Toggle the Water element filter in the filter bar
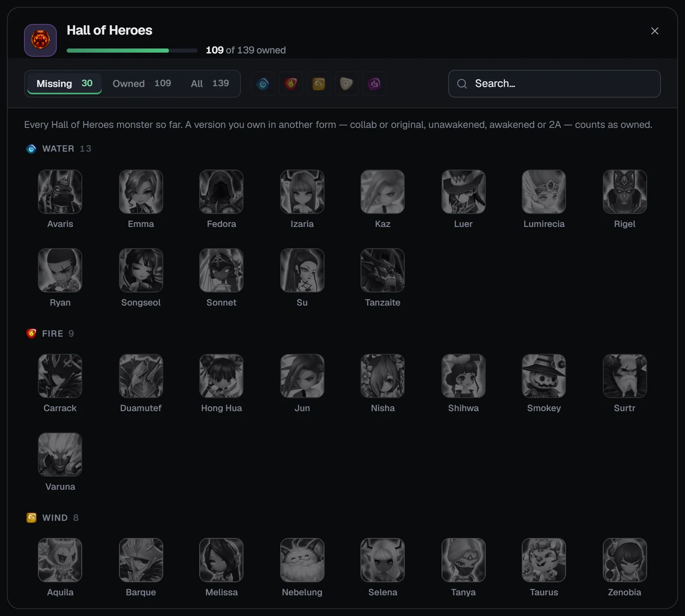This screenshot has width=685, height=616. coord(263,83)
